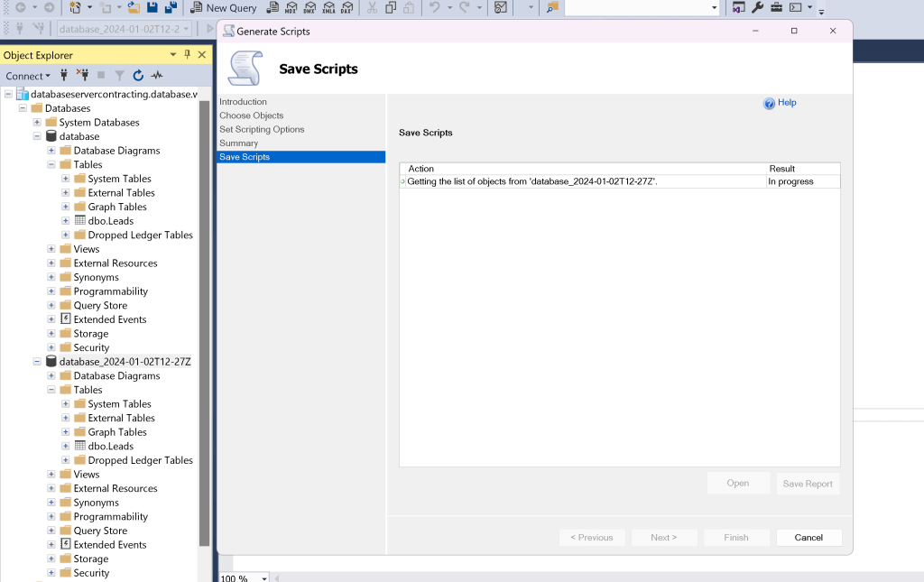Click the Next > button
924x582 pixels.
(x=664, y=537)
